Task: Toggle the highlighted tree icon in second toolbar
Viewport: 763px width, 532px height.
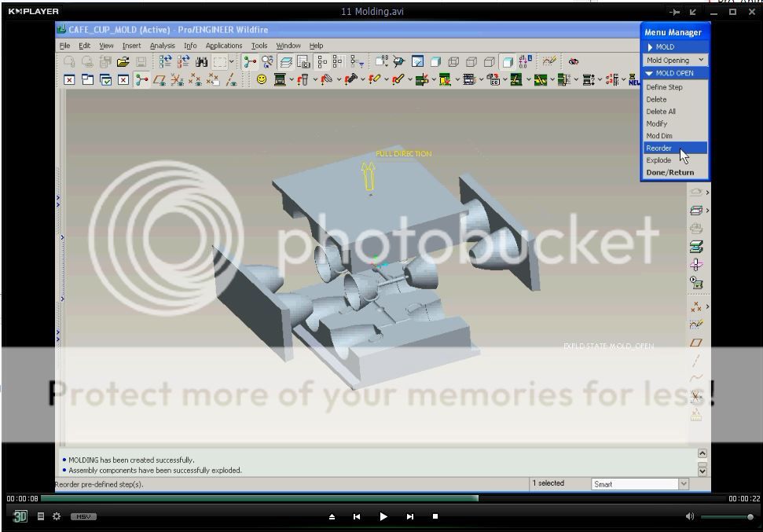Action: pos(141,79)
